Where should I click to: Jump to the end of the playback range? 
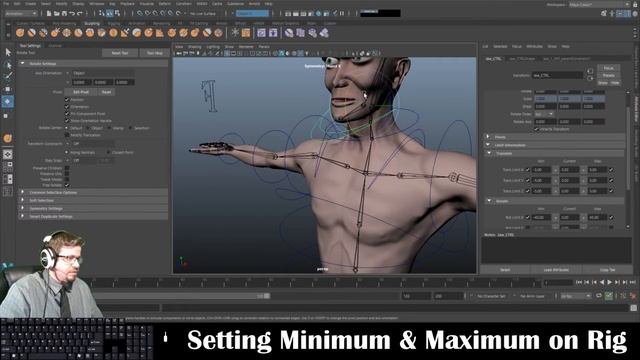633,282
